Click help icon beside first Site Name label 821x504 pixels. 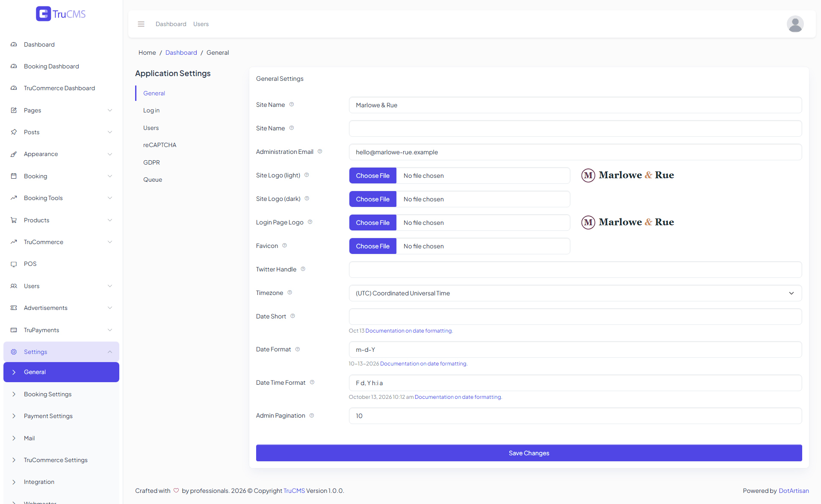tap(292, 104)
